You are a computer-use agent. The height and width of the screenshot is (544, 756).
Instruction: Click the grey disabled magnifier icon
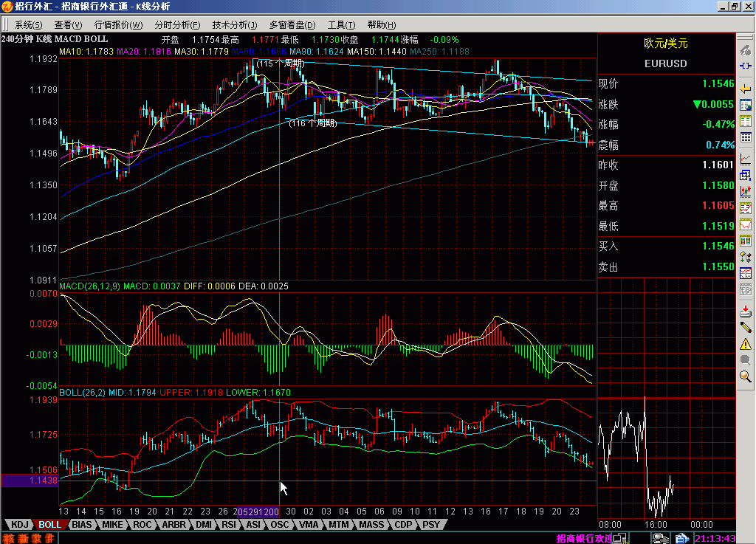click(746, 360)
